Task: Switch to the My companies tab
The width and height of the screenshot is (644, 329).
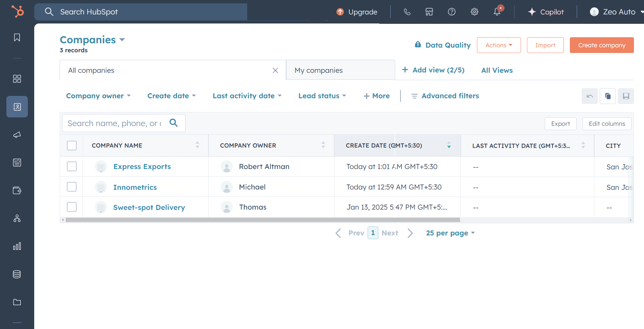Action: click(318, 70)
